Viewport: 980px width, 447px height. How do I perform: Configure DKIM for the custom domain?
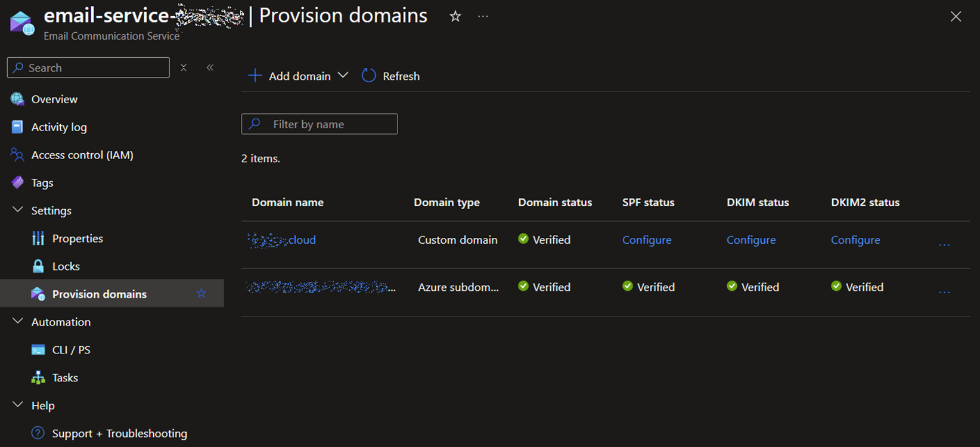[751, 240]
